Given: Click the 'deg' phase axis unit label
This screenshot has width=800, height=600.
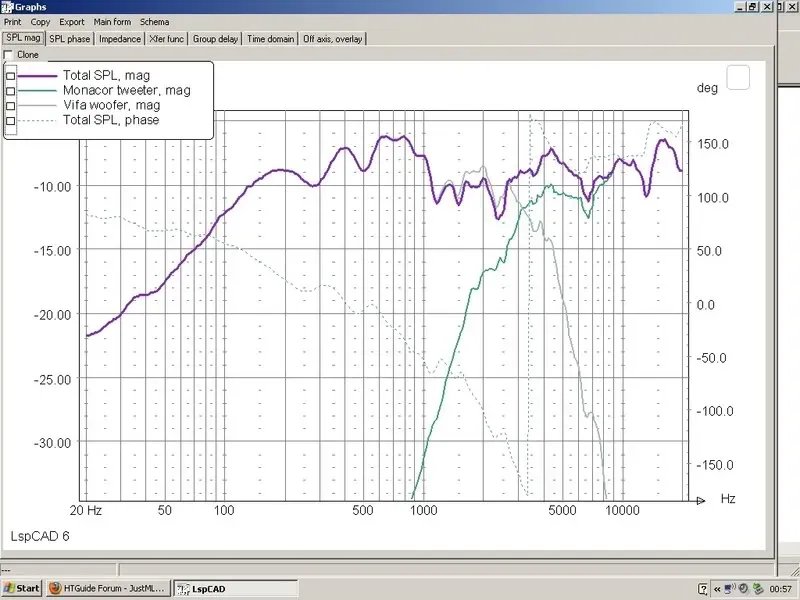Looking at the screenshot, I should (x=707, y=88).
